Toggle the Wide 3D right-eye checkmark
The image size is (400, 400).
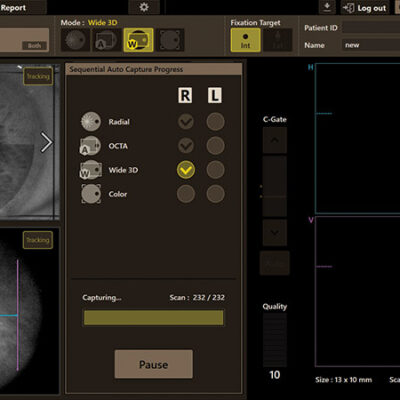tap(186, 170)
